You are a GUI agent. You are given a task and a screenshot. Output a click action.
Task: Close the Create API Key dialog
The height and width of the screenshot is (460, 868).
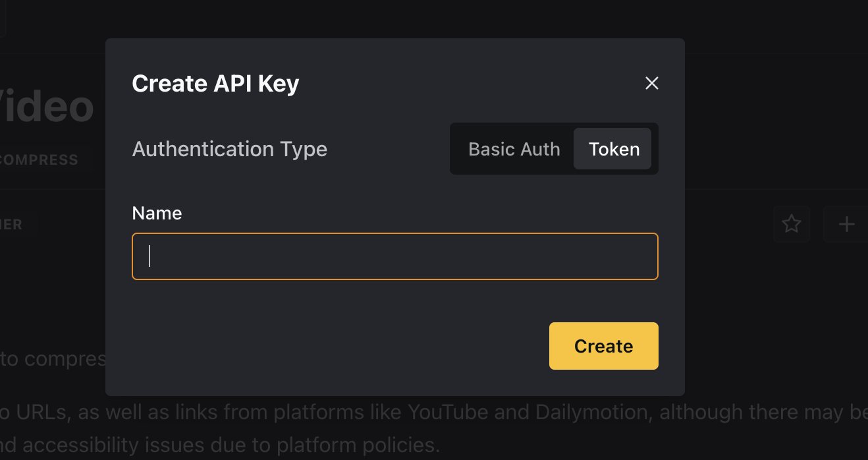coord(651,83)
